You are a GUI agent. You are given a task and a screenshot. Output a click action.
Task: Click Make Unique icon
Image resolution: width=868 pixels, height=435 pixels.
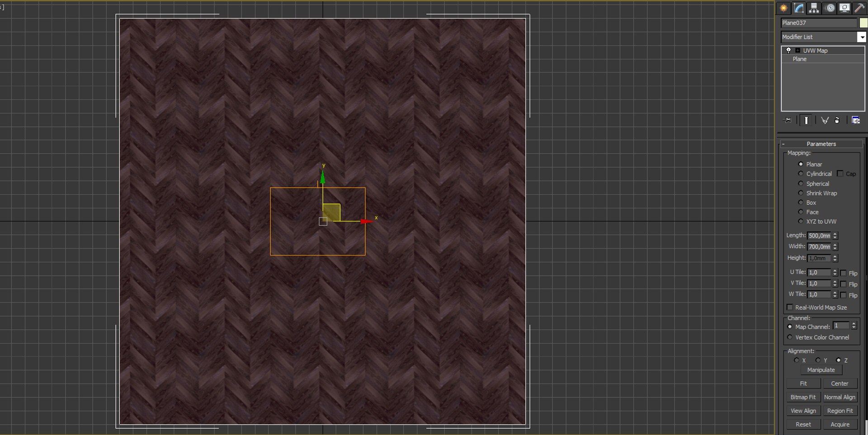(825, 120)
